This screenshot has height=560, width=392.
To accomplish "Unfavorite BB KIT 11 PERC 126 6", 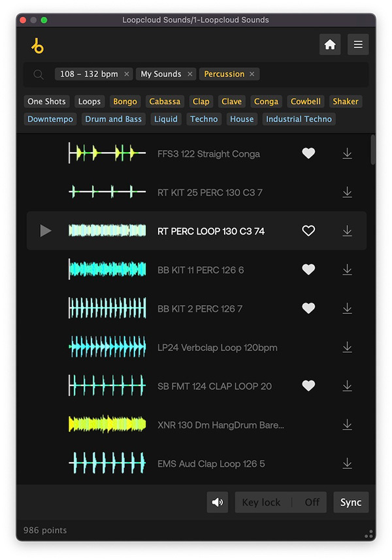I will point(308,269).
